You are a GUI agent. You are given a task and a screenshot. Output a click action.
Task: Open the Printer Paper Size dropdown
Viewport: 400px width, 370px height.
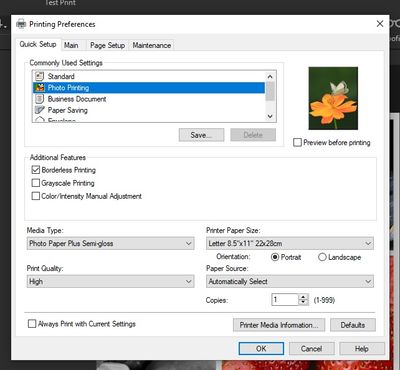(290, 243)
